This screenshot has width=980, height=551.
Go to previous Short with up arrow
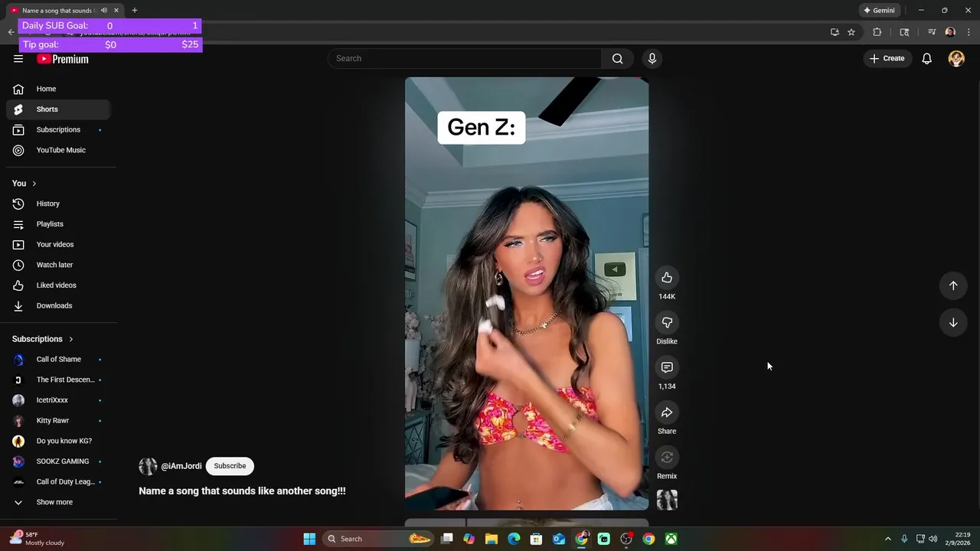(x=953, y=285)
